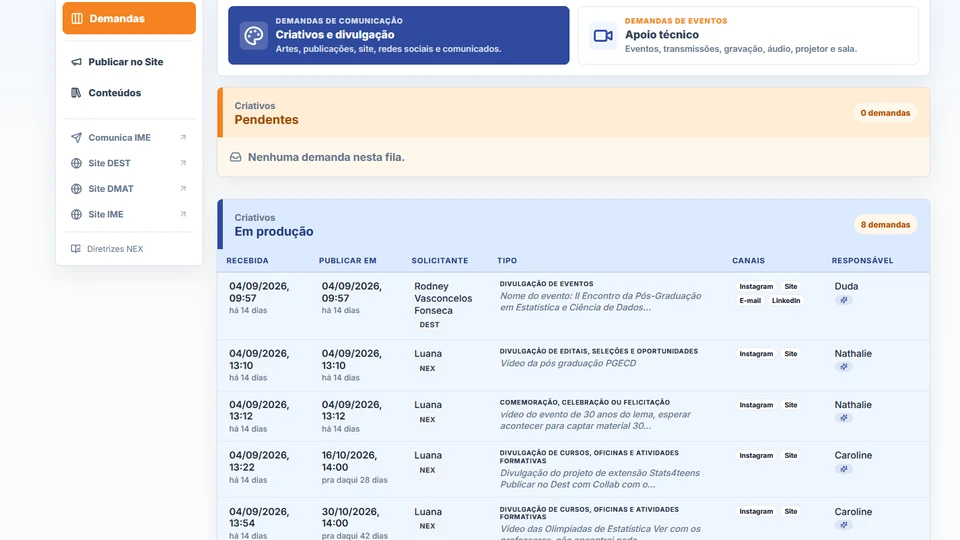Open the Demandas sidebar section
The width and height of the screenshot is (960, 540).
pos(129,18)
